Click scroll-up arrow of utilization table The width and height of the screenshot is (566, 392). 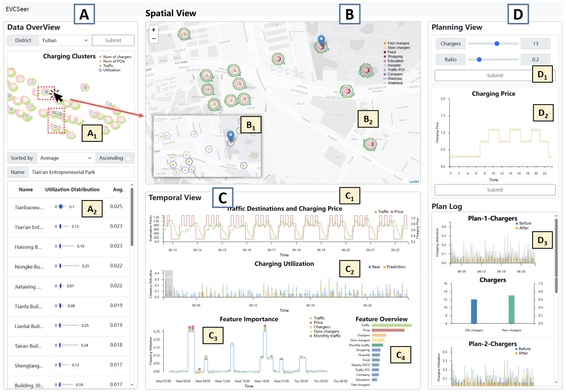132,184
